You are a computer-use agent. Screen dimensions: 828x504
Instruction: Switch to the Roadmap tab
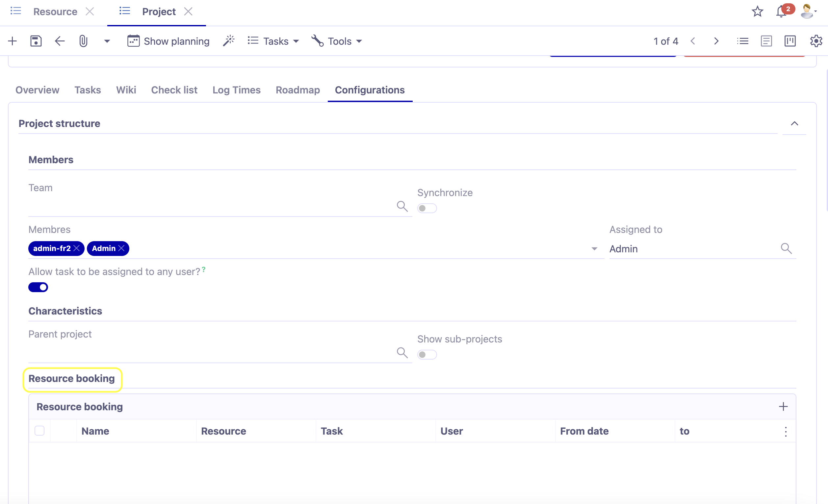(x=298, y=90)
